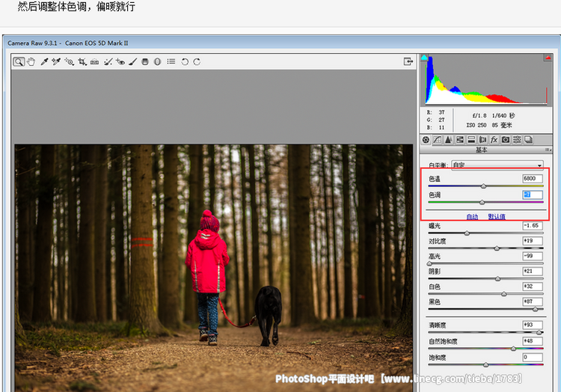561x392 pixels.
Task: Open the Effects fx panel tab
Action: [x=494, y=139]
